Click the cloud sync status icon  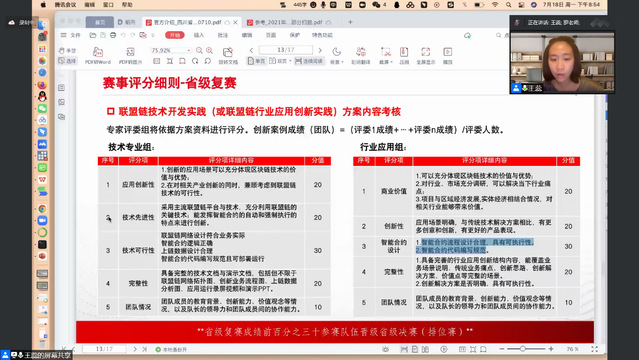click(x=467, y=35)
